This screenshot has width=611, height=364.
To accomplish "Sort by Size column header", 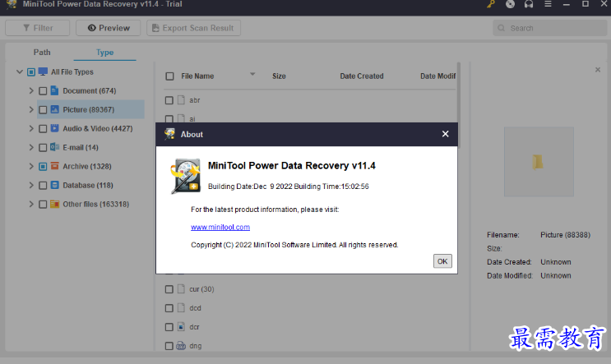I will (x=279, y=76).
